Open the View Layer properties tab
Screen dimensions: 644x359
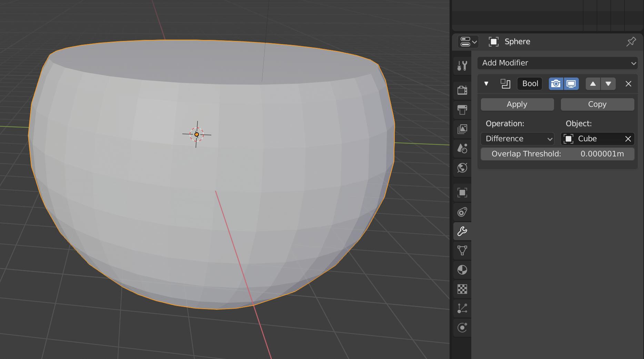tap(462, 129)
